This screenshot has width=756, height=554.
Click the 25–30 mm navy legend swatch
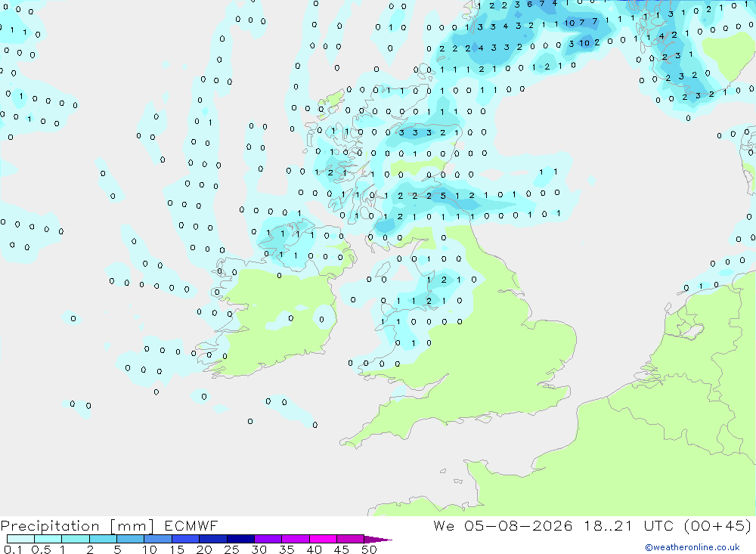[x=240, y=539]
